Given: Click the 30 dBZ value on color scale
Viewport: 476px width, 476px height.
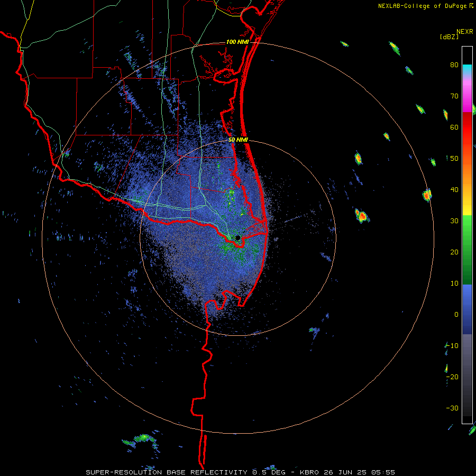Looking at the screenshot, I should (454, 221).
